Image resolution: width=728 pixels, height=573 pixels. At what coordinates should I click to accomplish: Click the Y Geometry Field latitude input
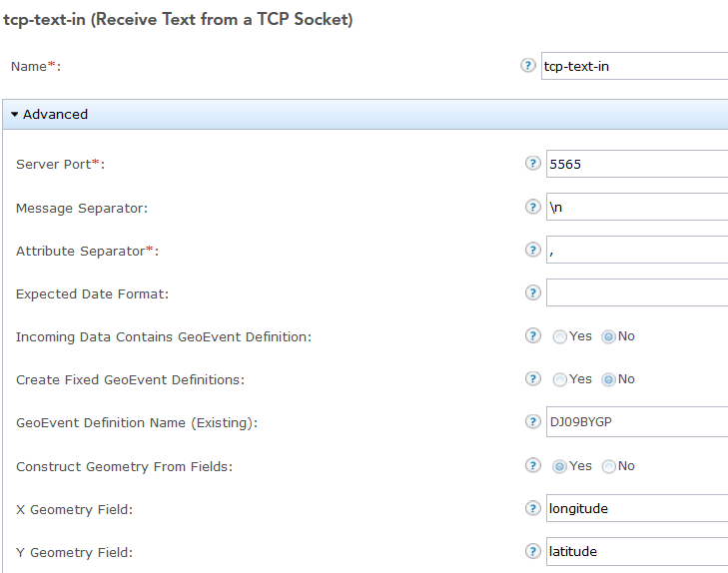point(636,551)
